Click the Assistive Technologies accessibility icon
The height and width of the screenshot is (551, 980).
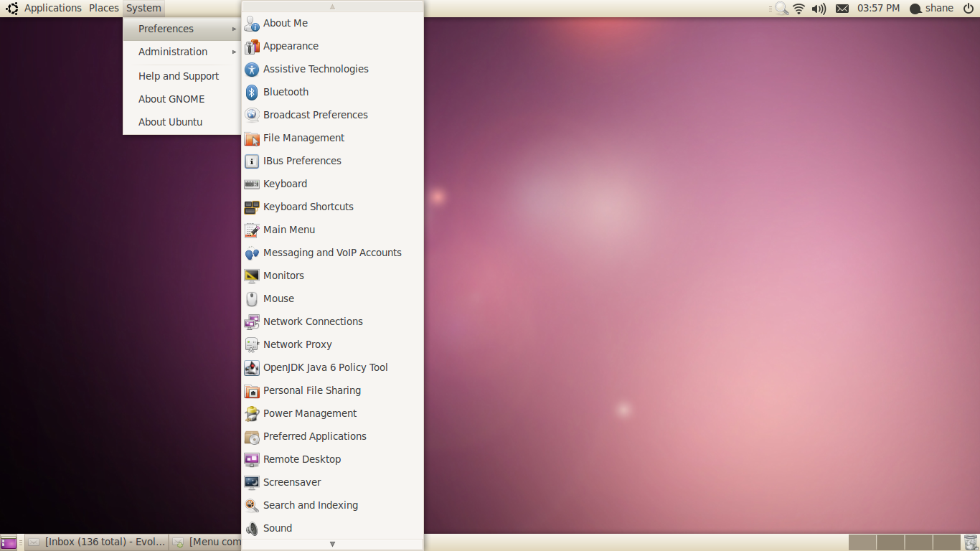[251, 69]
